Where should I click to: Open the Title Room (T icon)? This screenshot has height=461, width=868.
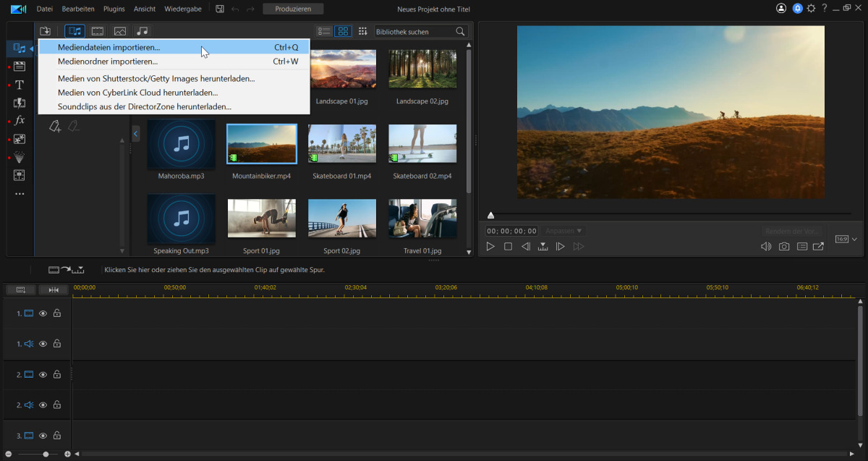tap(20, 85)
